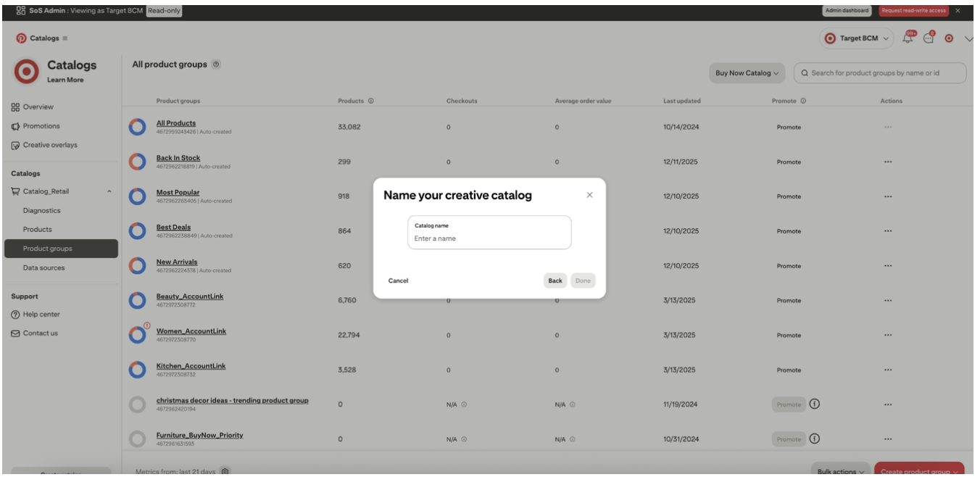Click the settings icon next to Metrics from last 21 days
Viewport: 980px width, 477px height.
point(225,471)
